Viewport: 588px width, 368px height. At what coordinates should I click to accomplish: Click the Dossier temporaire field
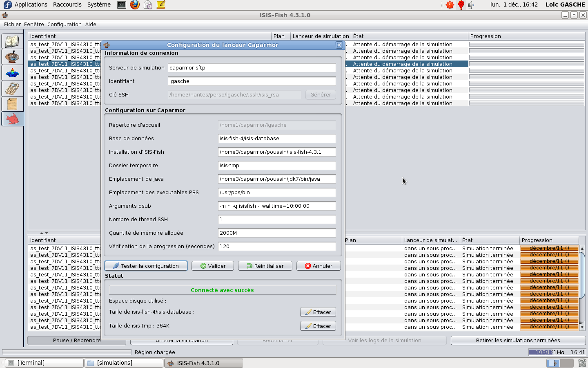(277, 166)
